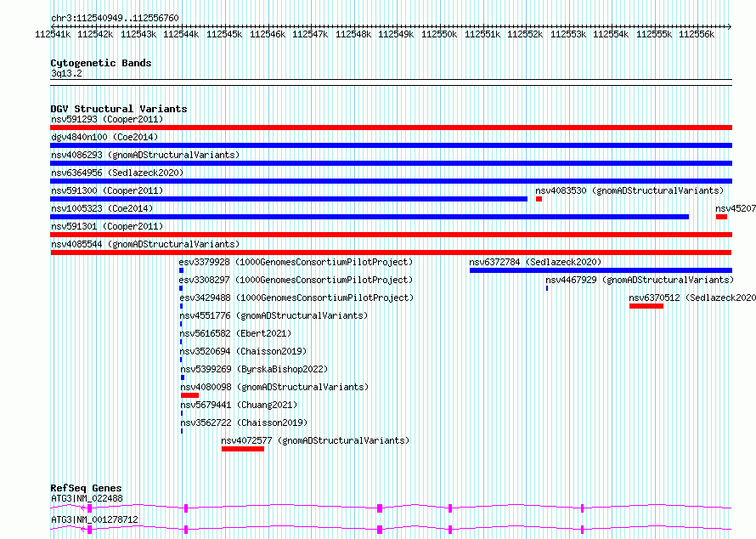Open variant nsv591293 (Cooper2011) label
756x539 pixels.
click(107, 119)
